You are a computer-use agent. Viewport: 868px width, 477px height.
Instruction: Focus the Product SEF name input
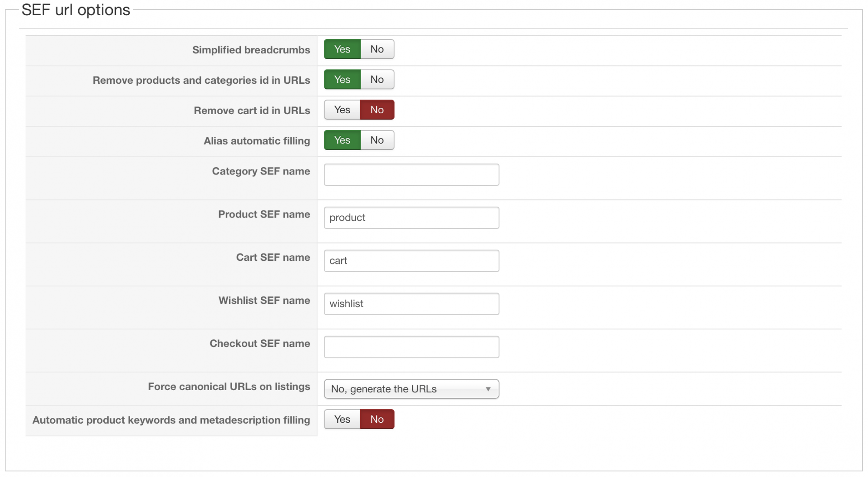pyautogui.click(x=411, y=217)
